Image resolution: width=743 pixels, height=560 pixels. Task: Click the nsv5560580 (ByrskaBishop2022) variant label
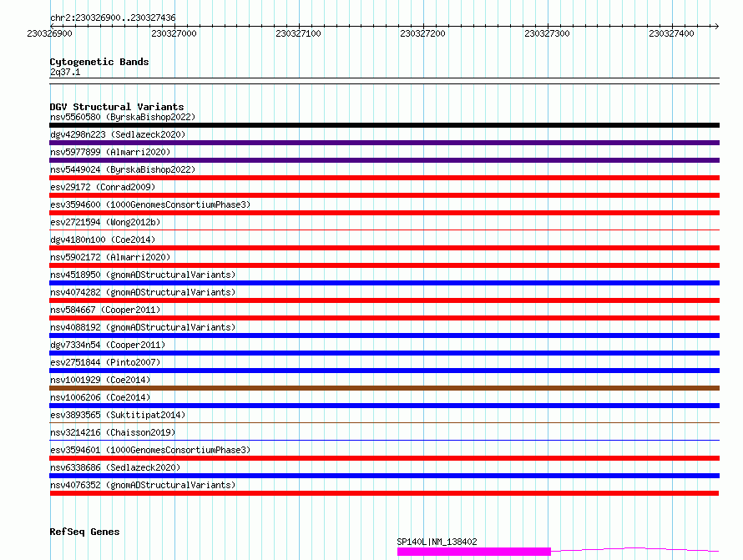click(x=123, y=117)
